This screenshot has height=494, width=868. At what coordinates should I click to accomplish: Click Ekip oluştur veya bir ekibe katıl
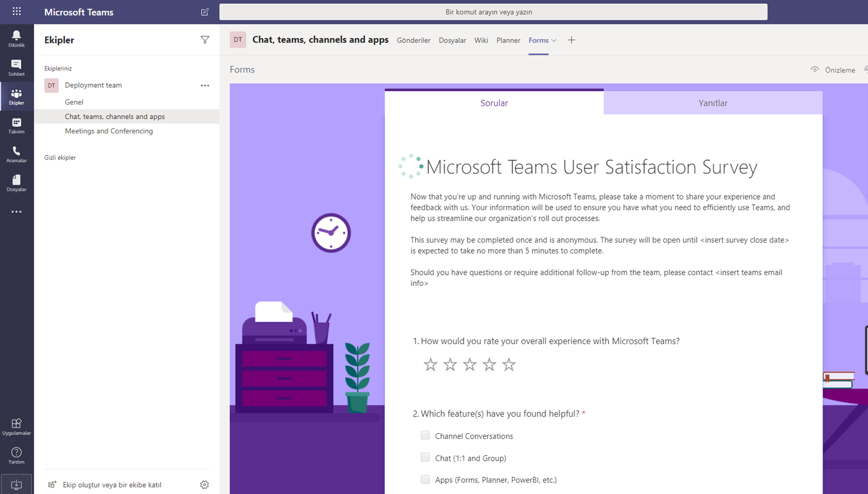112,485
